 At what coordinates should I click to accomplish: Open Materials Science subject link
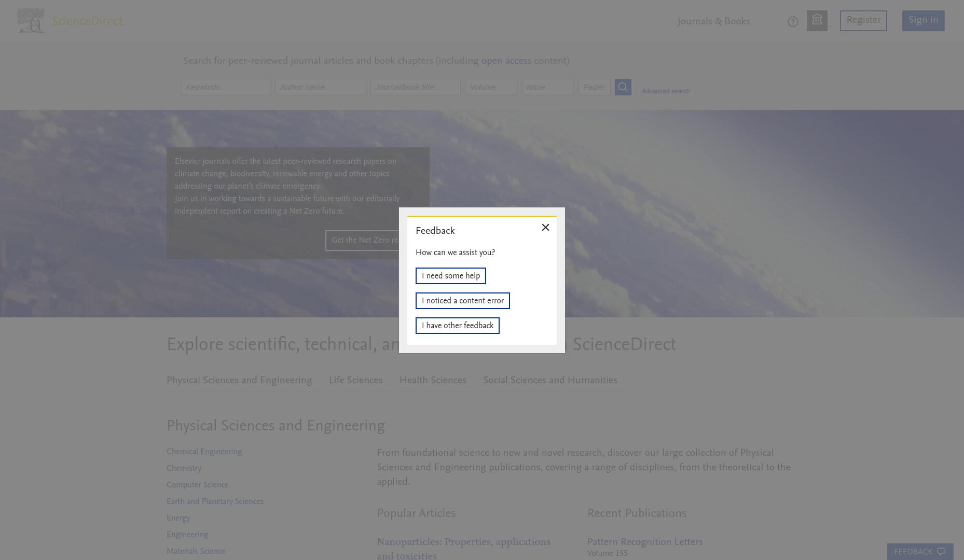click(196, 551)
